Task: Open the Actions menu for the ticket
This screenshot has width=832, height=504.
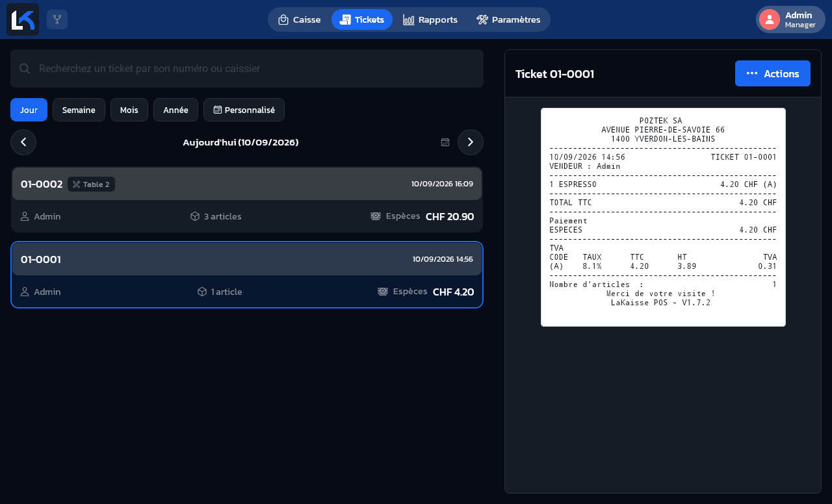Action: coord(773,73)
